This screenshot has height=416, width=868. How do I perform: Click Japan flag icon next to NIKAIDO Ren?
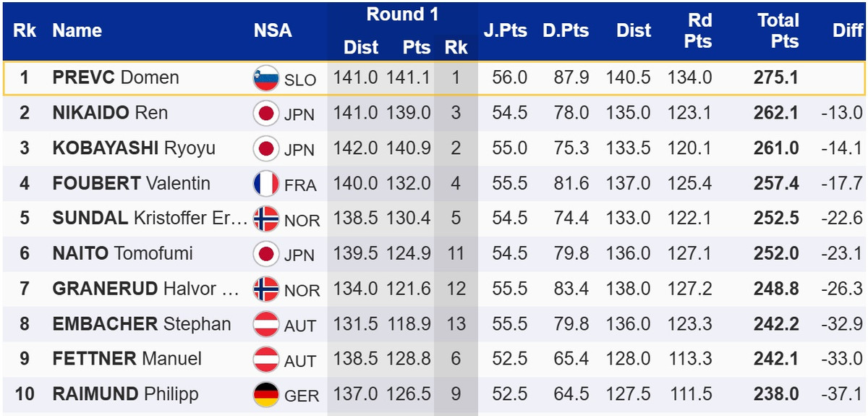[x=266, y=114]
